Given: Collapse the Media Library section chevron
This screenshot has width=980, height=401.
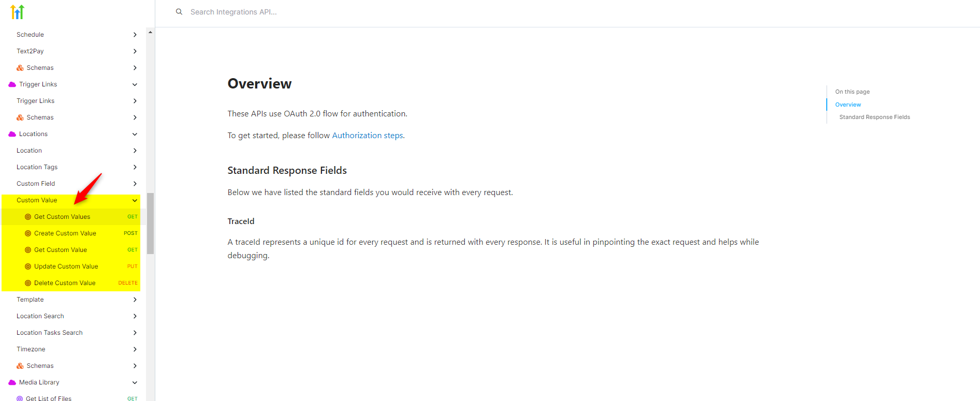Looking at the screenshot, I should tap(135, 382).
